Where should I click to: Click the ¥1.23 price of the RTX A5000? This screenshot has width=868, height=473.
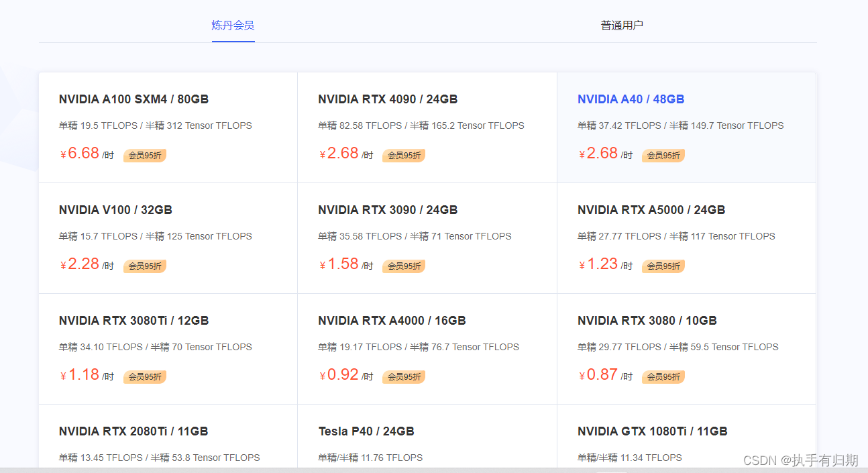coord(598,264)
